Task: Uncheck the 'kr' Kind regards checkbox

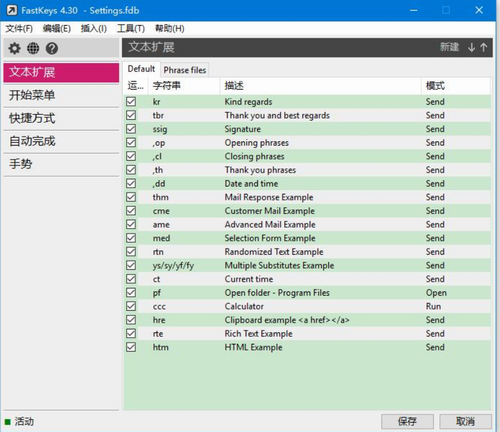Action: [x=131, y=101]
